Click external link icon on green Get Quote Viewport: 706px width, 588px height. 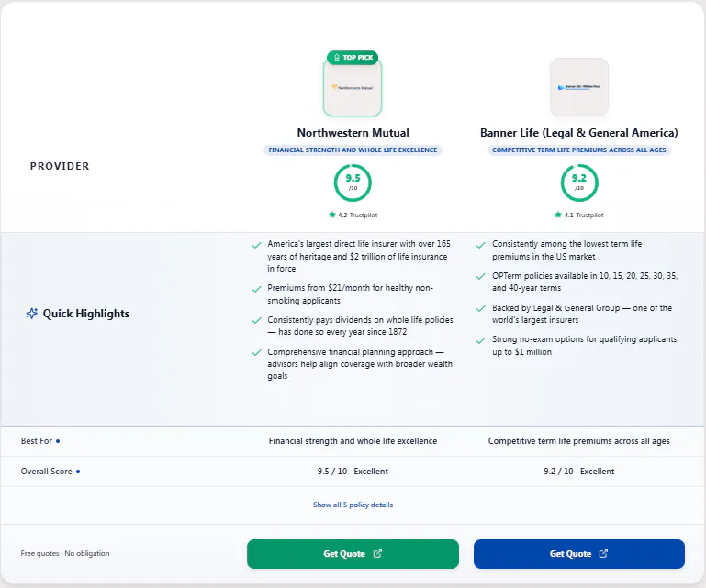click(377, 553)
